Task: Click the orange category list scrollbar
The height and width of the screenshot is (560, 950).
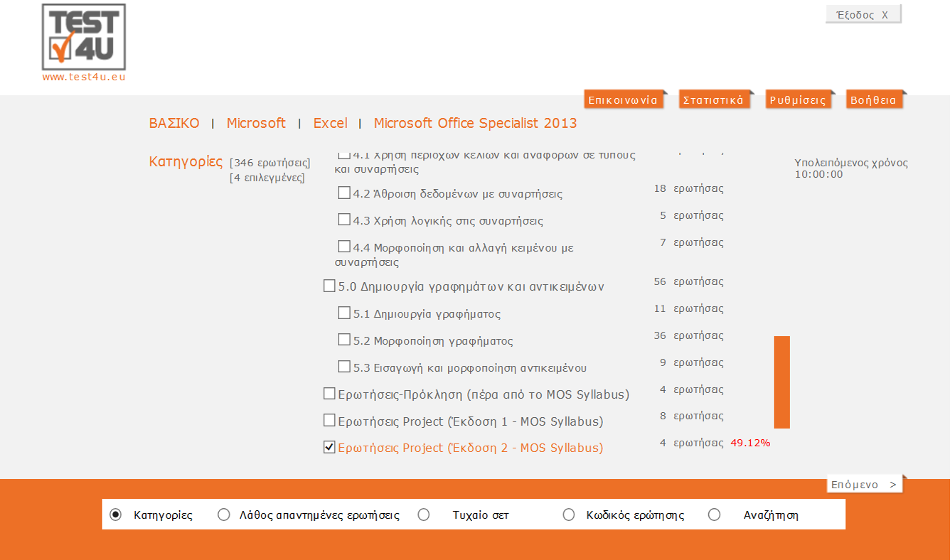Action: 782,382
